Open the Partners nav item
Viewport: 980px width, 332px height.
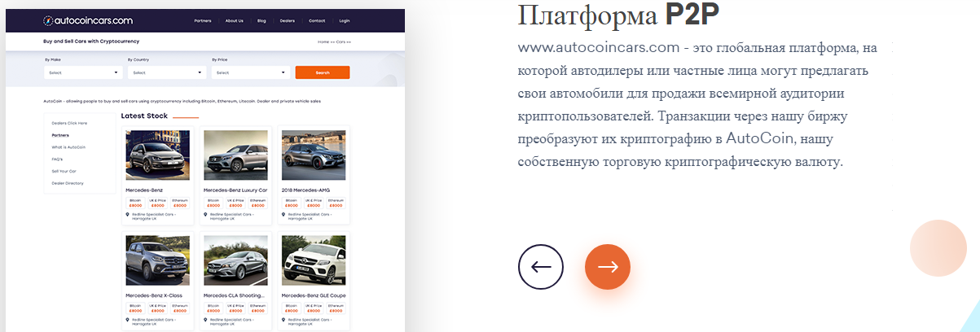click(x=203, y=20)
